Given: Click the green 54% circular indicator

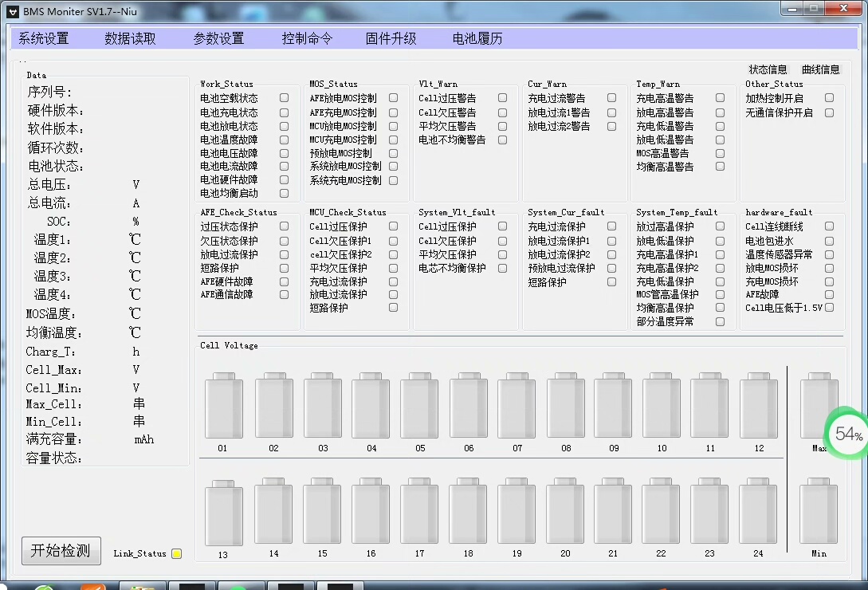Looking at the screenshot, I should coord(848,435).
